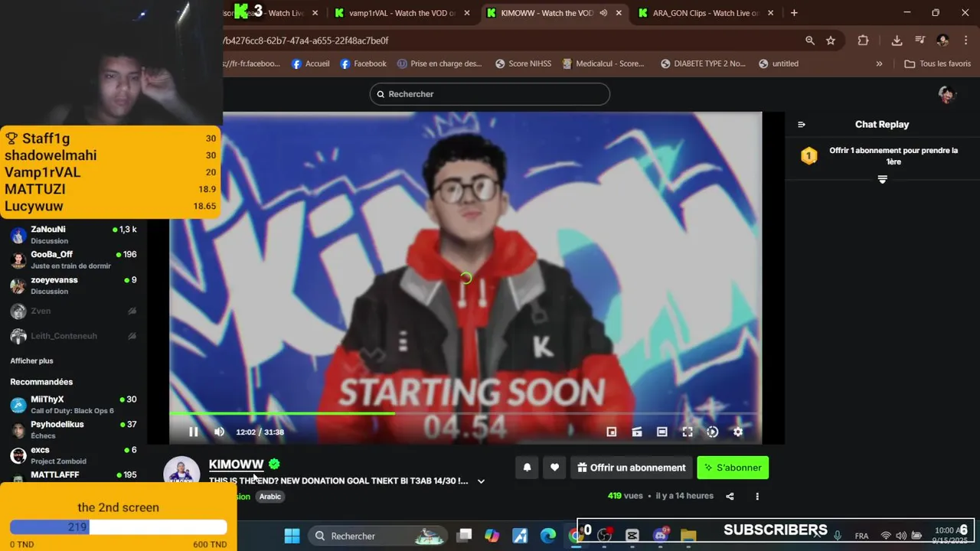Open the Windows Start menu
This screenshot has width=980, height=551.
(x=292, y=536)
